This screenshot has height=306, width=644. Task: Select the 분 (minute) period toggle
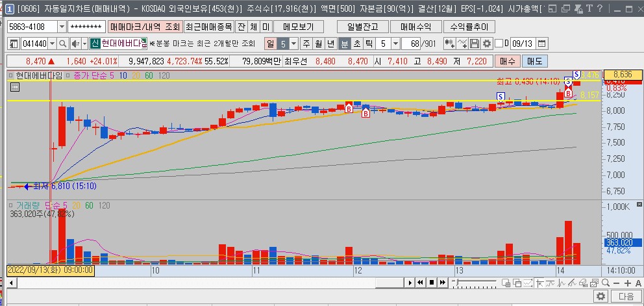[345, 44]
